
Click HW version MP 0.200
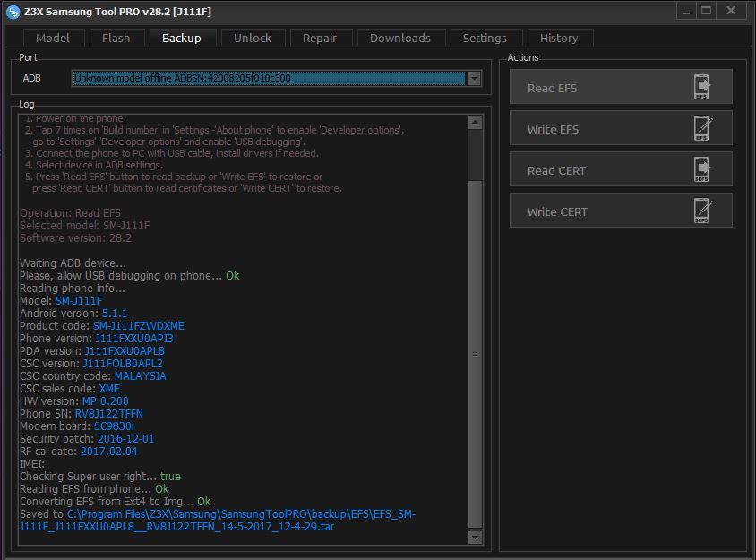105,401
